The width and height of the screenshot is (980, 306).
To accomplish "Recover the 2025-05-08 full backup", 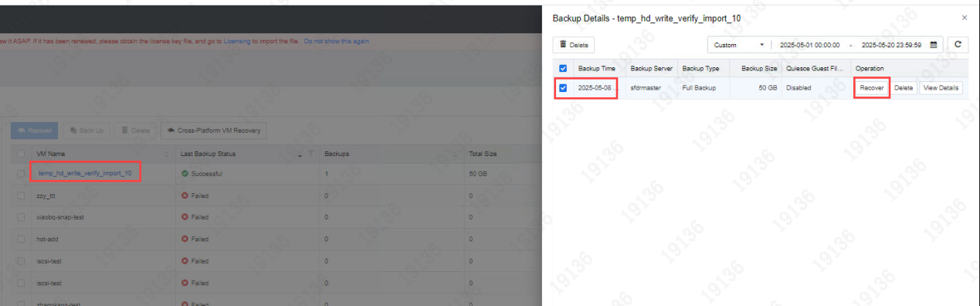I will click(872, 87).
